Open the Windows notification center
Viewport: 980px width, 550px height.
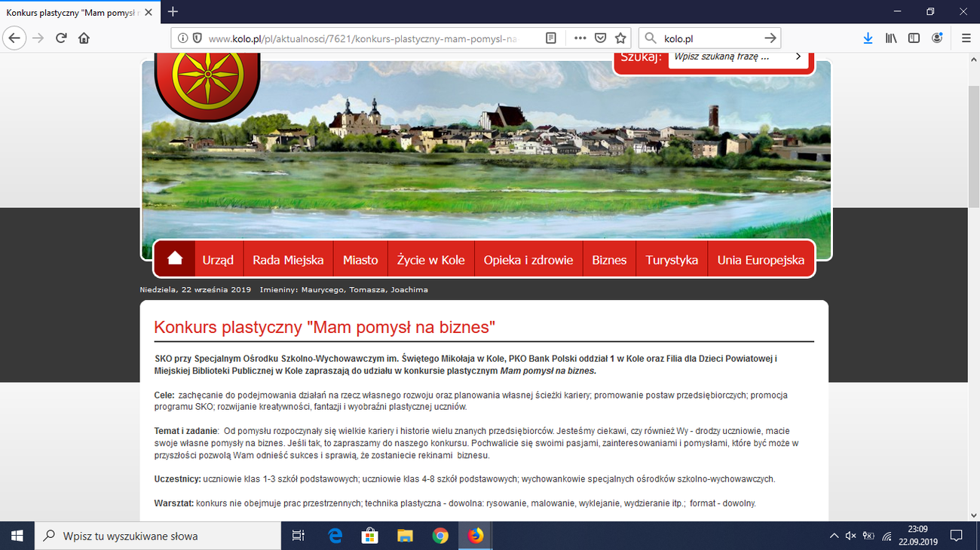coord(957,536)
